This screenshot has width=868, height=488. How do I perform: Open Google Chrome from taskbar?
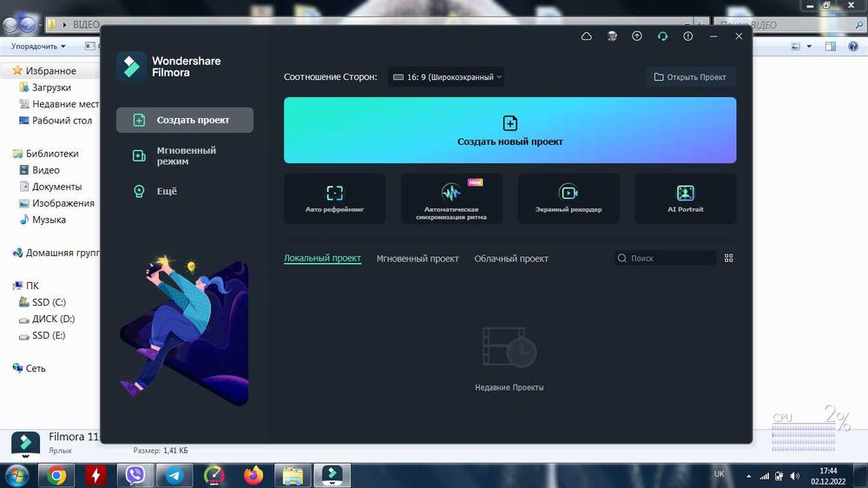coord(56,476)
